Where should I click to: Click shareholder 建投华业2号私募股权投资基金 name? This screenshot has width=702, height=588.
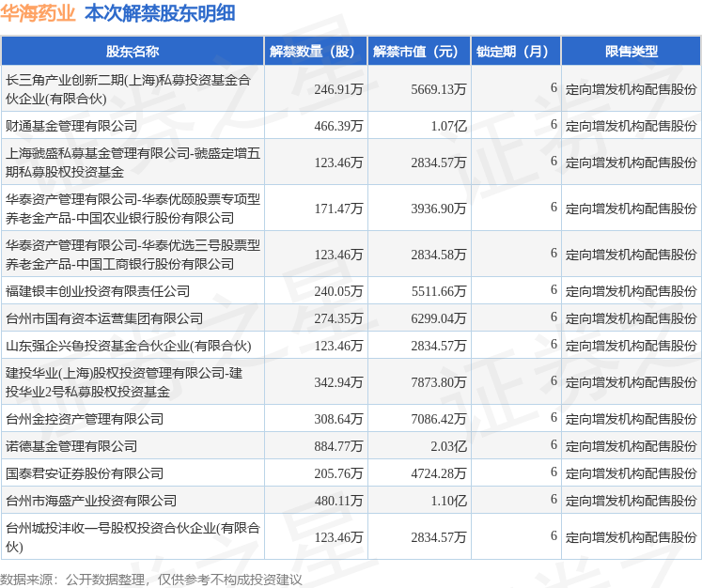(124, 382)
